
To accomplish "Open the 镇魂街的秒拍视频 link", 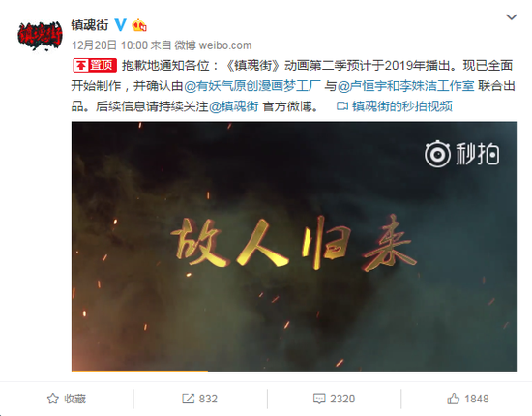I will click(x=402, y=106).
